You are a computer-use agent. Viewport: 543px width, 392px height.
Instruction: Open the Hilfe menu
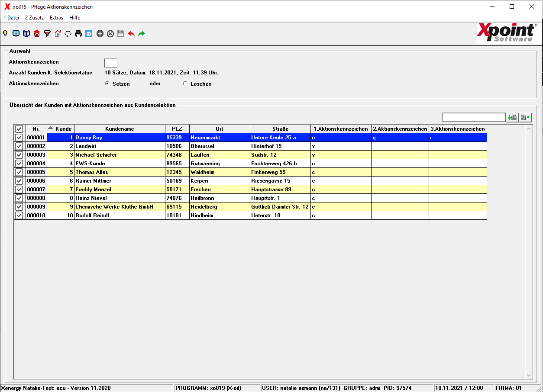75,18
